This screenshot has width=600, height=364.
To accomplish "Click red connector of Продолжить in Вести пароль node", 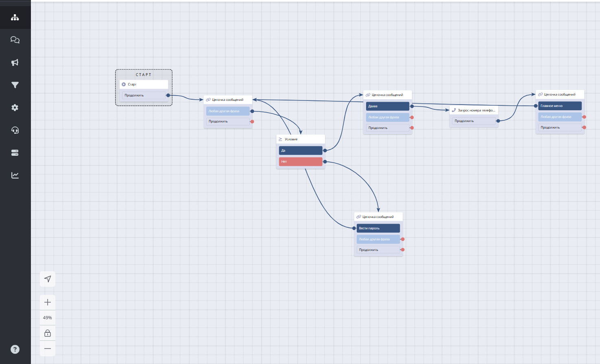I will pyautogui.click(x=402, y=250).
